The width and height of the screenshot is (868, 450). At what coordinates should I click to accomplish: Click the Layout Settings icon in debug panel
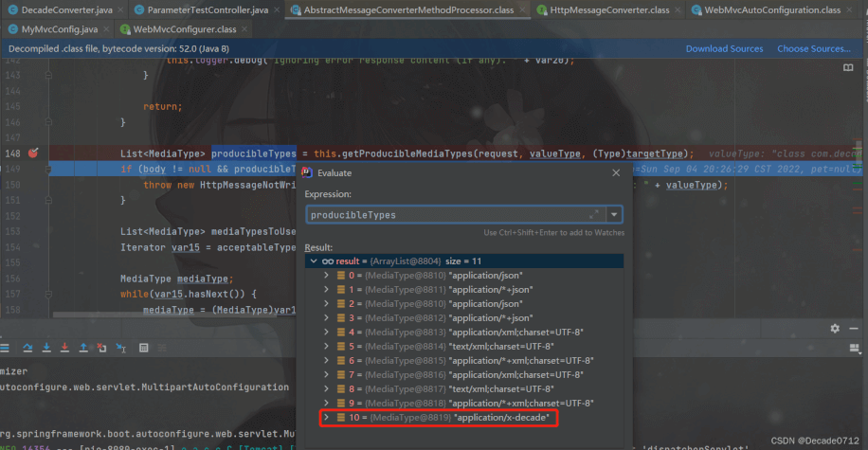[855, 348]
